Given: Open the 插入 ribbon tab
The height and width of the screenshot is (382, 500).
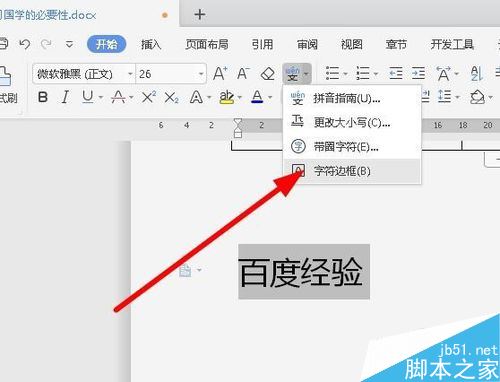Looking at the screenshot, I should (151, 44).
